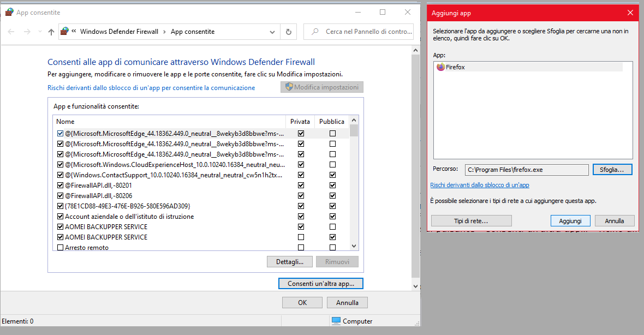Uncheck Account aziendale o dell'istituto di istruzione
The width and height of the screenshot is (644, 335).
[x=61, y=217]
